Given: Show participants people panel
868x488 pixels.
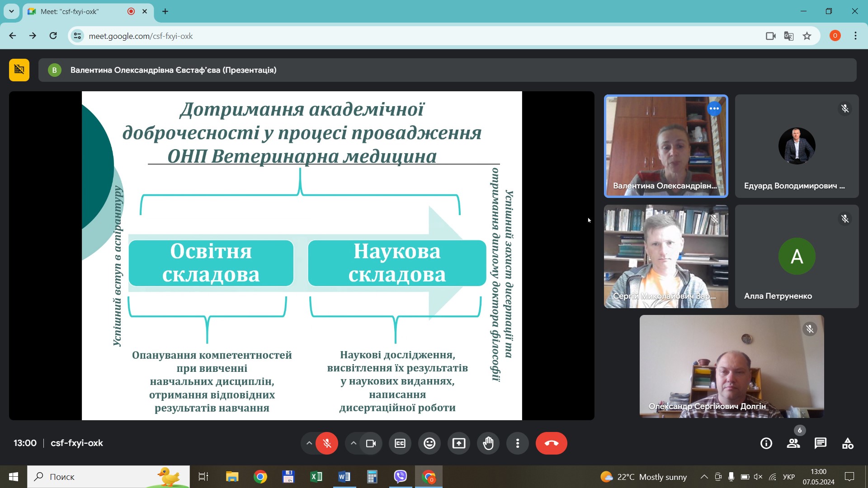Looking at the screenshot, I should [x=793, y=443].
